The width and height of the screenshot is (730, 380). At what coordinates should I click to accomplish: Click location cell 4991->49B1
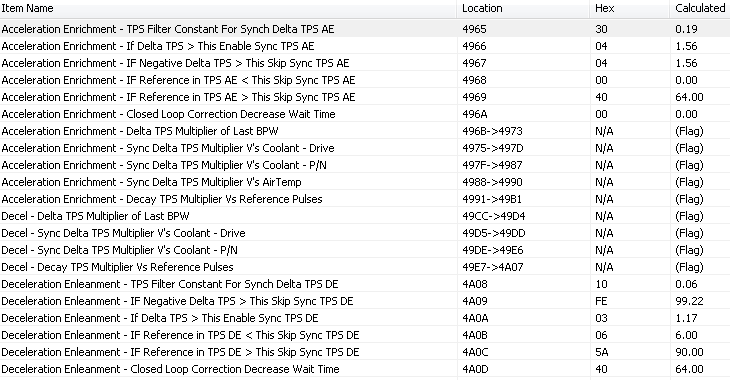pos(492,199)
